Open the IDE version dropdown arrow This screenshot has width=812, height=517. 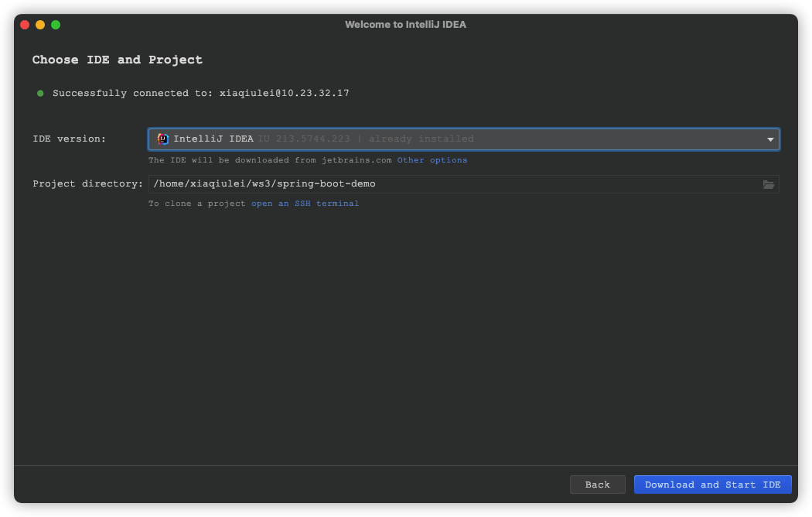tap(770, 139)
